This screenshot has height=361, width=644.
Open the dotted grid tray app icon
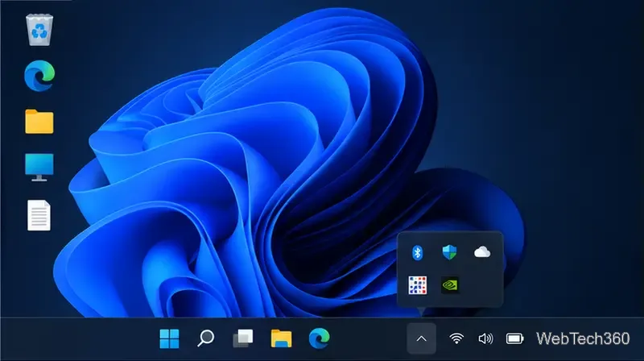pyautogui.click(x=418, y=285)
